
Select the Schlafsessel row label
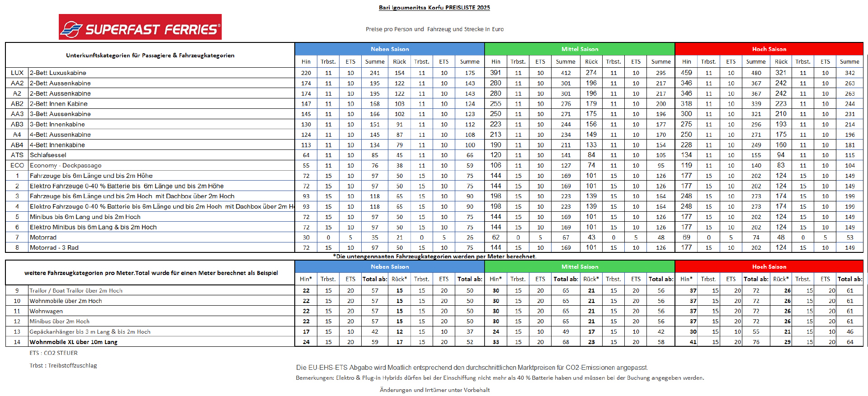click(x=48, y=155)
